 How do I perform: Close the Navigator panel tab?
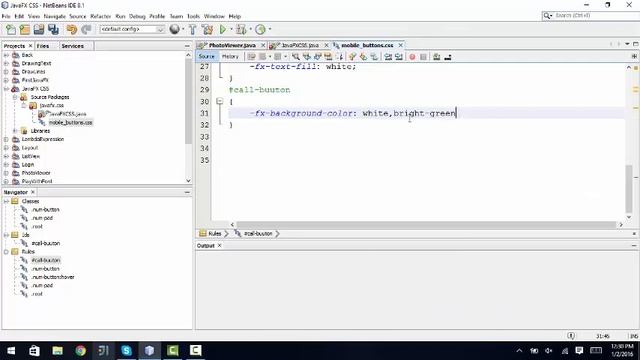click(33, 192)
